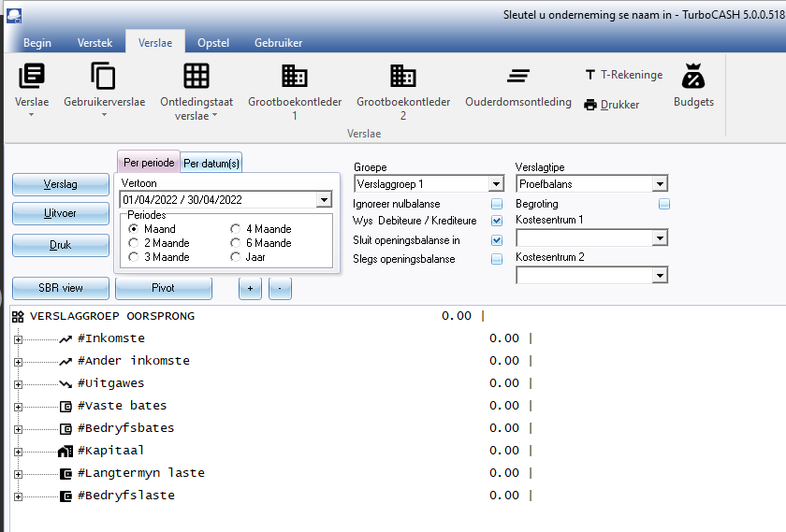Screen dimensions: 786x532
Task: Click the Ouderdomsontleding icon
Action: pyautogui.click(x=518, y=77)
